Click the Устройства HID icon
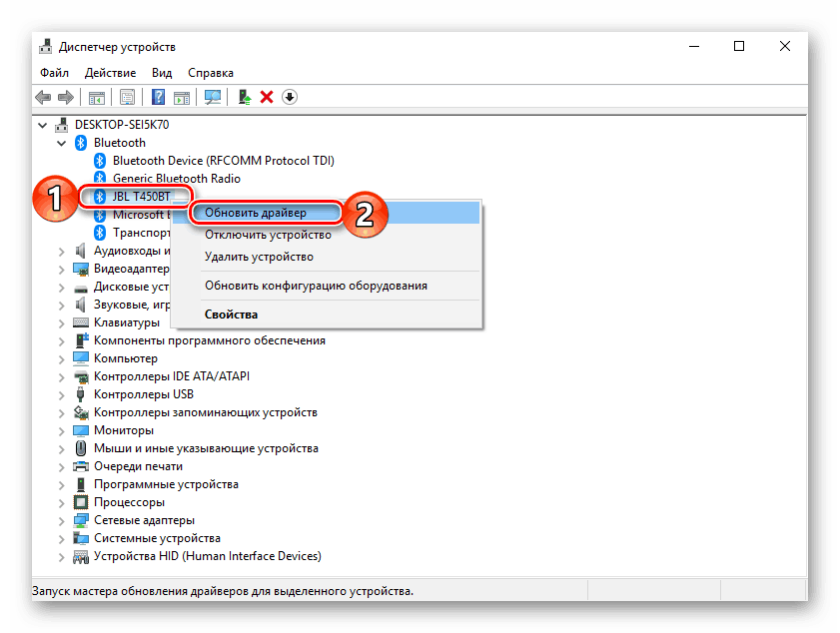The width and height of the screenshot is (840, 633). click(x=81, y=556)
